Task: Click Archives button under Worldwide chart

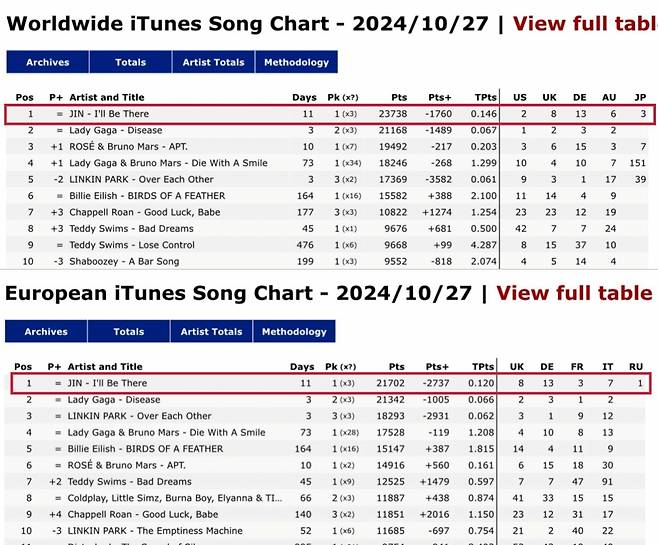Action: [x=47, y=62]
